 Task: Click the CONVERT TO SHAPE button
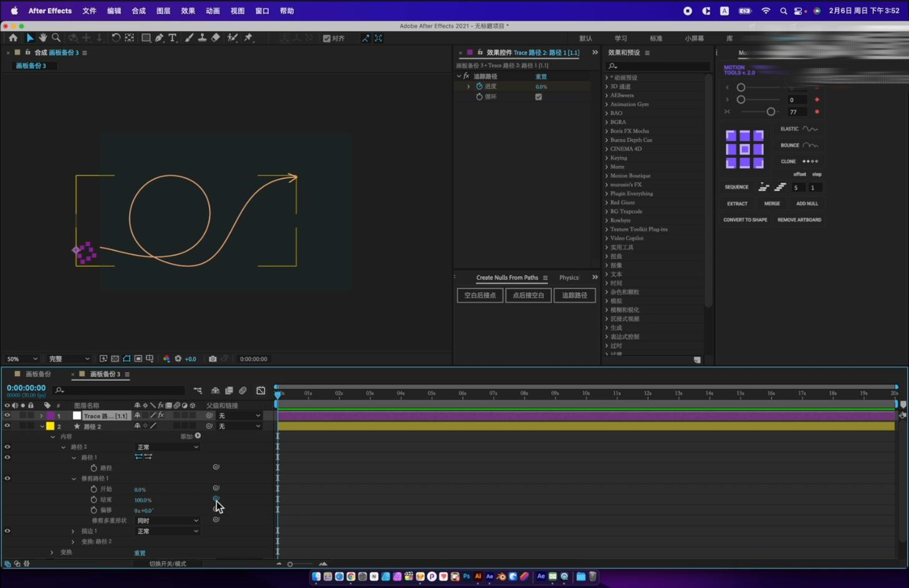pos(745,220)
